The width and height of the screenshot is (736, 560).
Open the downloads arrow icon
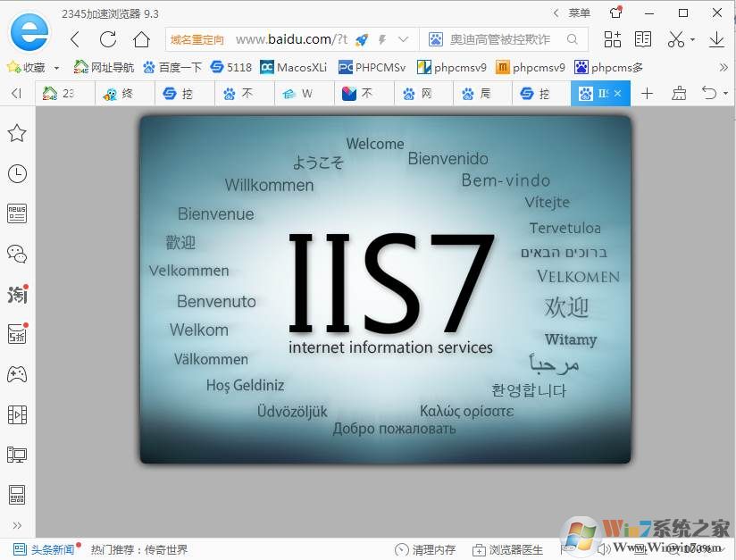tap(716, 39)
